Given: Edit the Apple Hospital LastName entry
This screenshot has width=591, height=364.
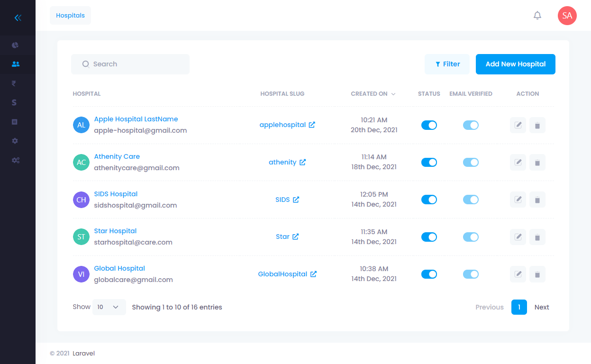Looking at the screenshot, I should (518, 125).
